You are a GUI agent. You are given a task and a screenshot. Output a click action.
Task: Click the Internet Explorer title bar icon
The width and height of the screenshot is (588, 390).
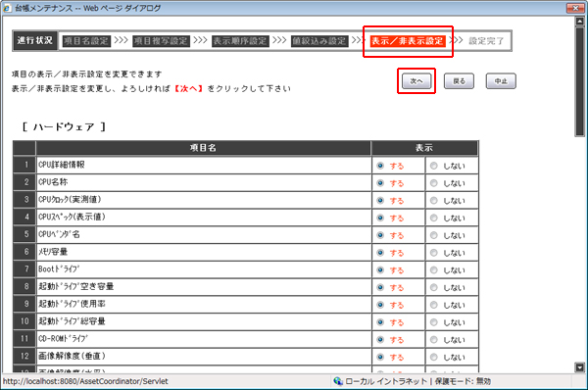(7, 8)
